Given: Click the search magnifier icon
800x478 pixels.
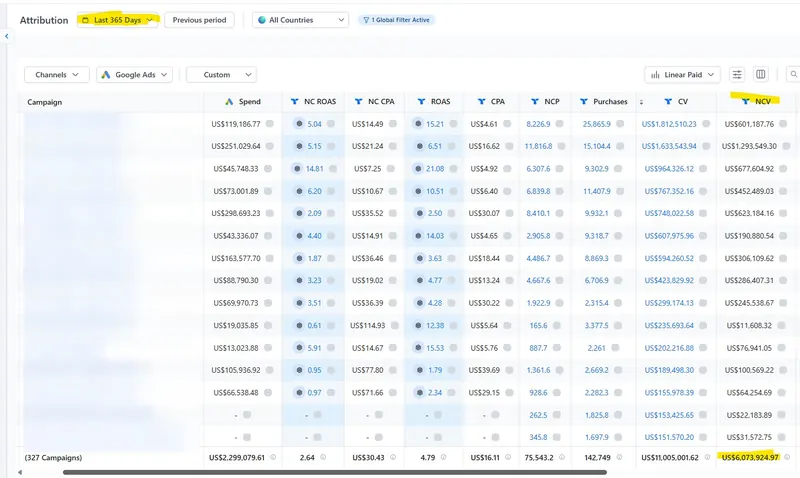Looking at the screenshot, I should pyautogui.click(x=793, y=74).
